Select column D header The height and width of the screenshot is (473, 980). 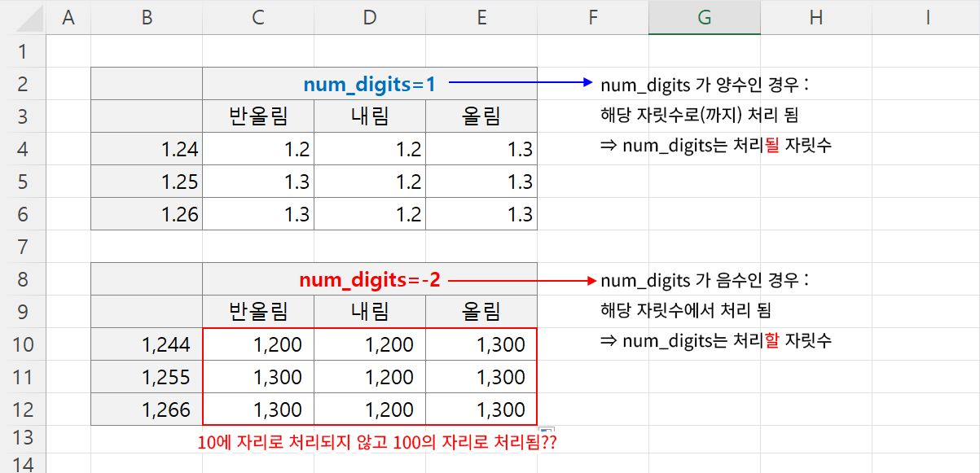tap(370, 17)
